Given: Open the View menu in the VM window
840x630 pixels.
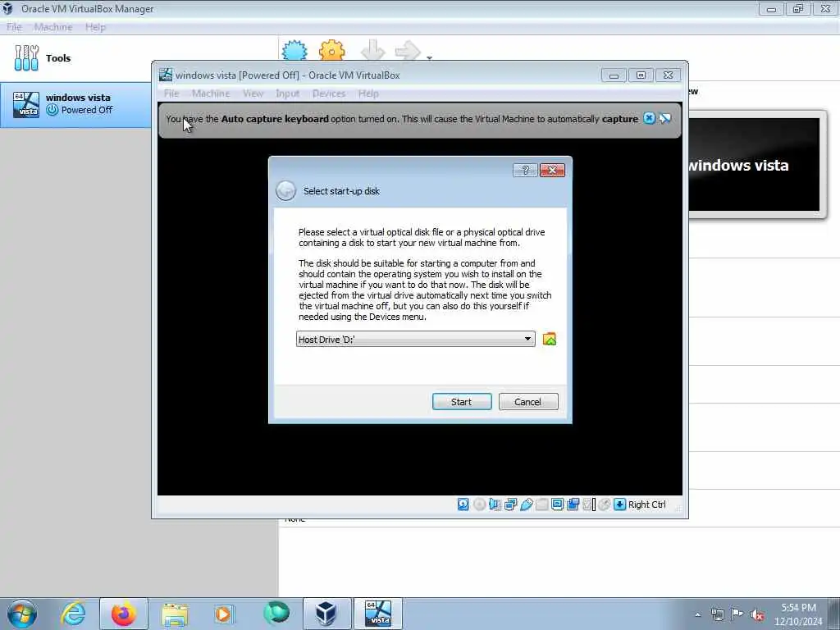Looking at the screenshot, I should [253, 94].
